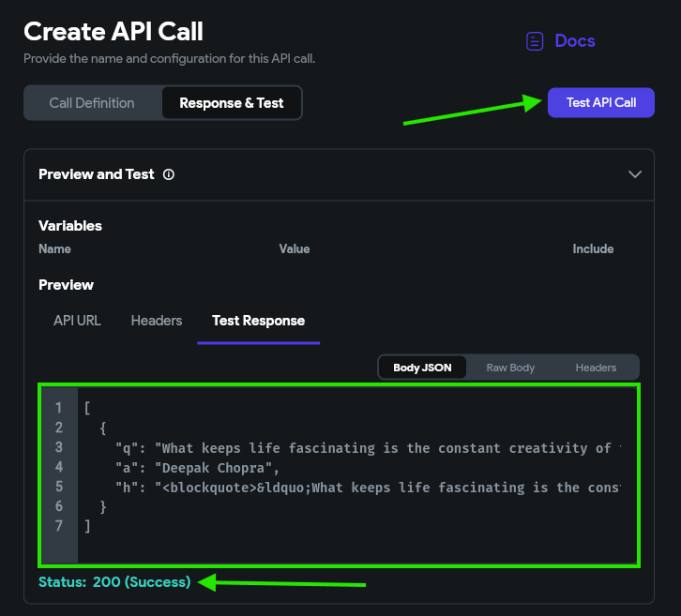This screenshot has height=616, width=681.
Task: Click the "q" quote line in the JSON
Action: pyautogui.click(x=369, y=448)
